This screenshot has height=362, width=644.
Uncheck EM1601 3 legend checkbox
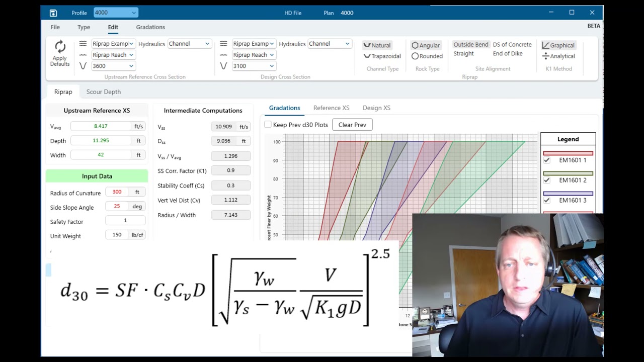[547, 200]
